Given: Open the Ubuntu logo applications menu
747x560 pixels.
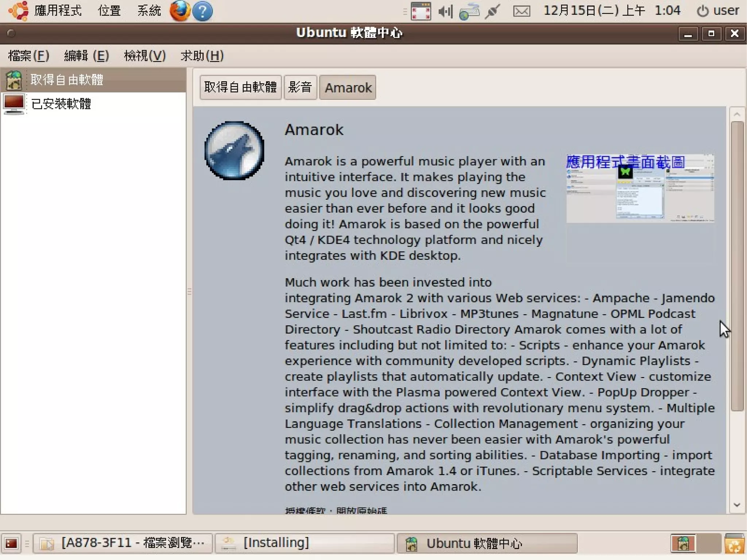Looking at the screenshot, I should coord(19,11).
